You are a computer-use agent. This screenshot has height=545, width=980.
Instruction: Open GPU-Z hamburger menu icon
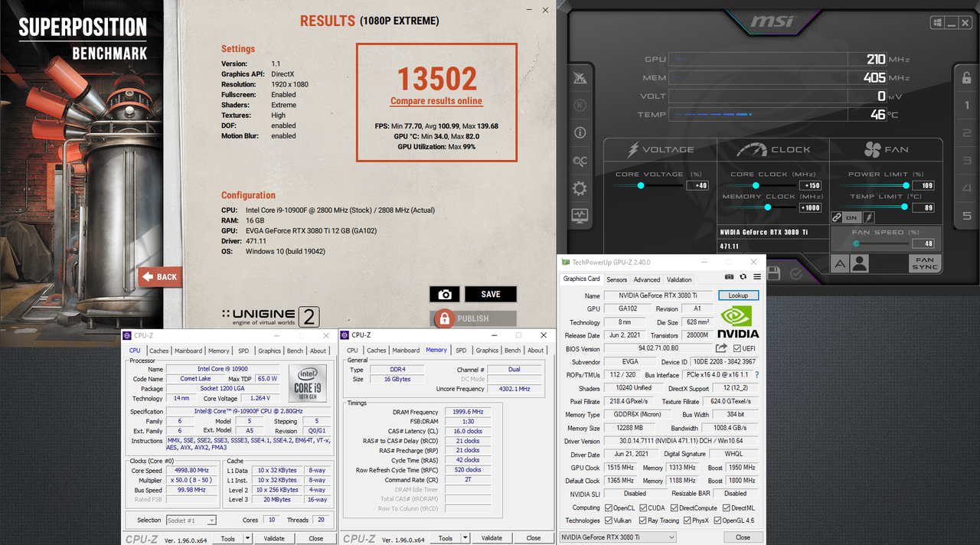click(x=756, y=276)
